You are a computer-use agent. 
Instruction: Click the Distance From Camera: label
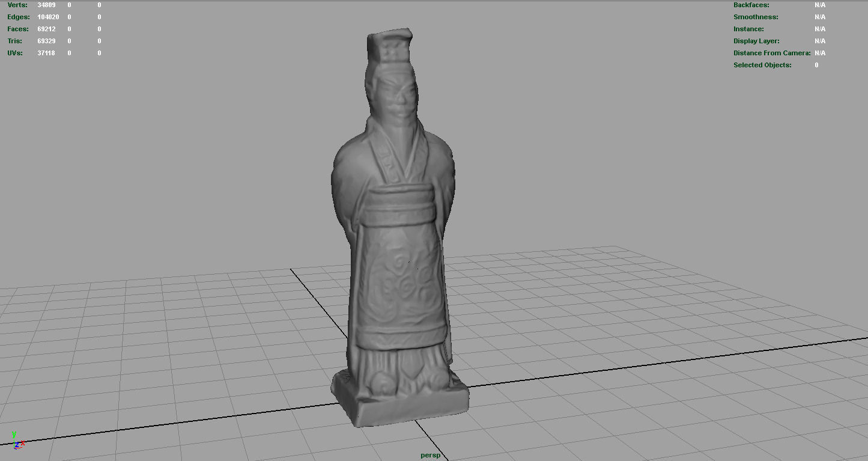pyautogui.click(x=772, y=53)
